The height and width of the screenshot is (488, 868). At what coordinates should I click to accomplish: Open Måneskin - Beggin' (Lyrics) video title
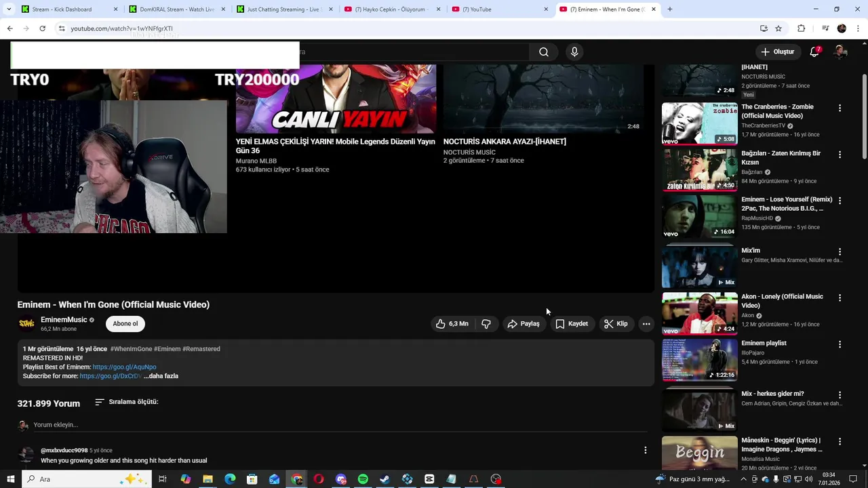pos(781,445)
